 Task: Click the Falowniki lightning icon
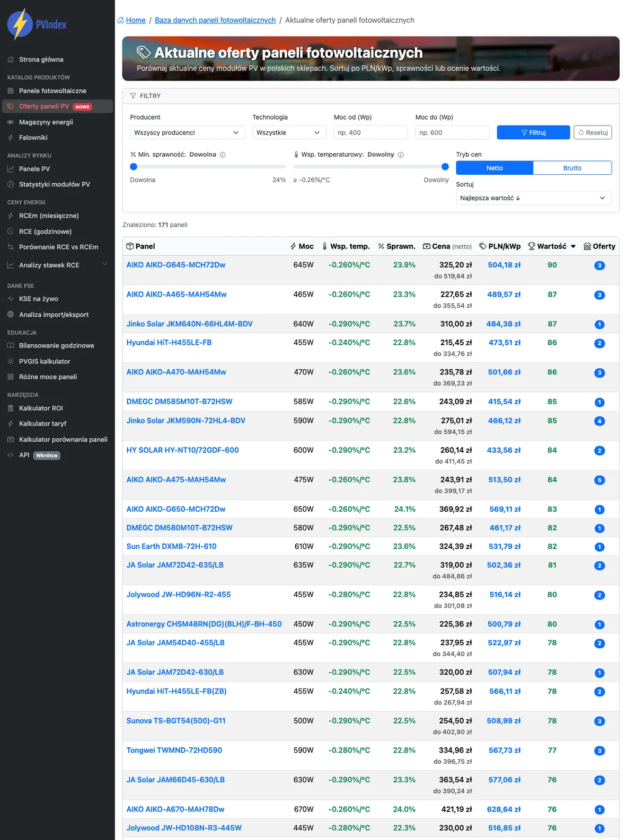[x=11, y=137]
